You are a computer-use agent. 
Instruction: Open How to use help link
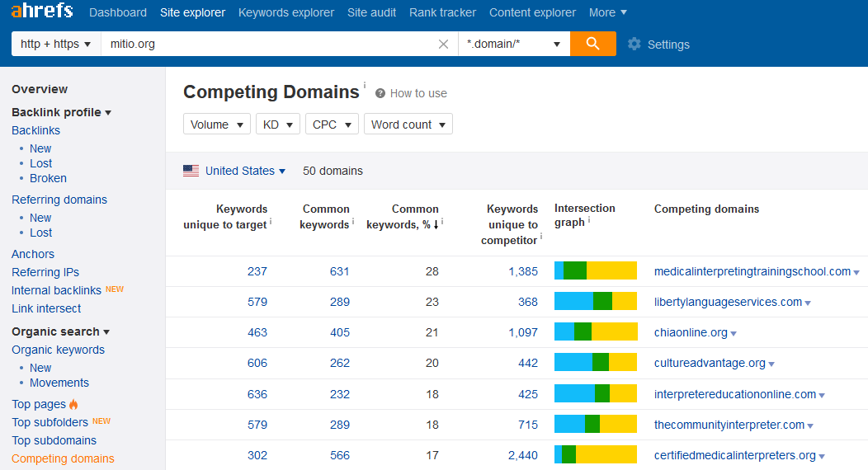[x=418, y=93]
